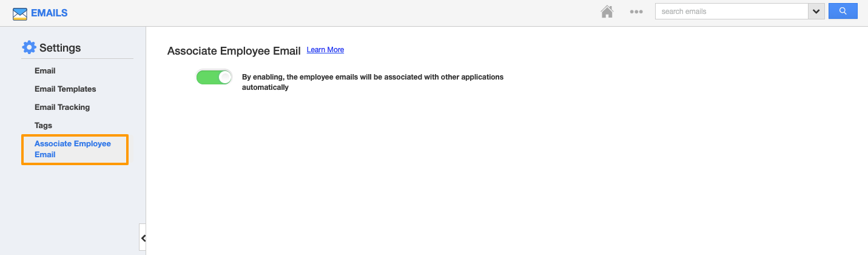This screenshot has width=868, height=255.
Task: Select Associate Employee Email sidebar item
Action: (73, 149)
